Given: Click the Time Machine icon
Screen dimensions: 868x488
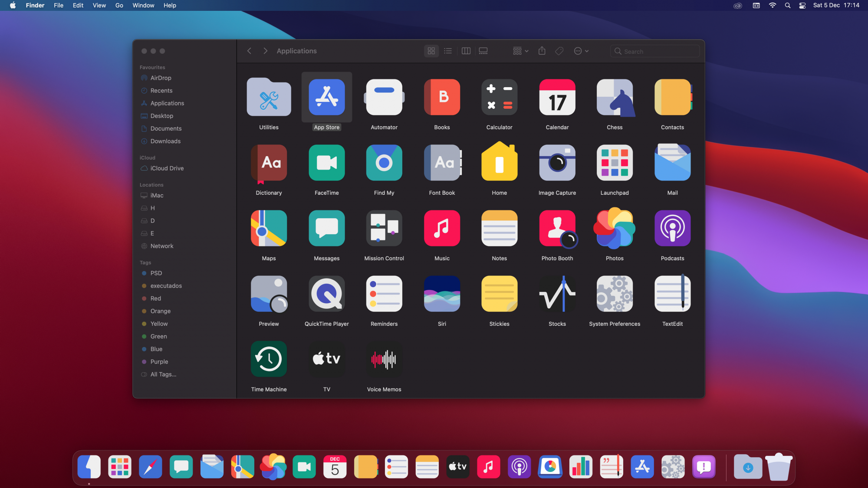Looking at the screenshot, I should tap(269, 359).
